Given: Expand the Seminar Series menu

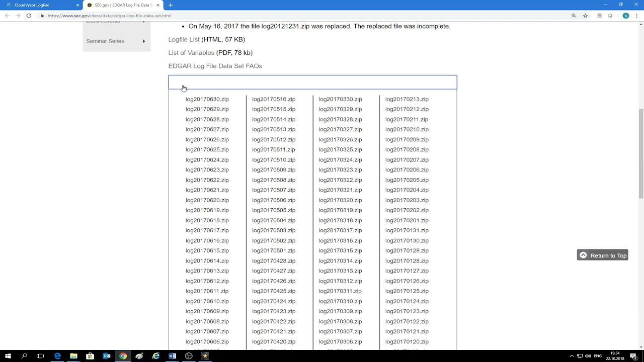Looking at the screenshot, I should tap(116, 41).
